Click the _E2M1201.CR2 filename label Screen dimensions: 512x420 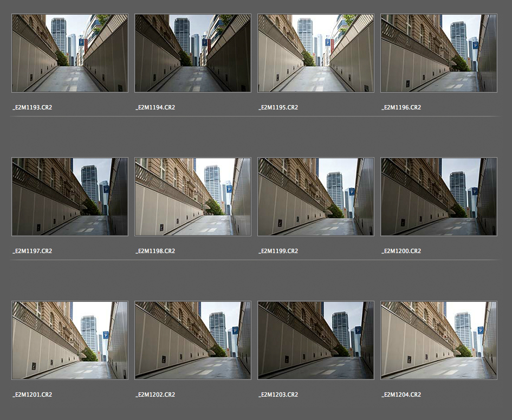(33, 395)
